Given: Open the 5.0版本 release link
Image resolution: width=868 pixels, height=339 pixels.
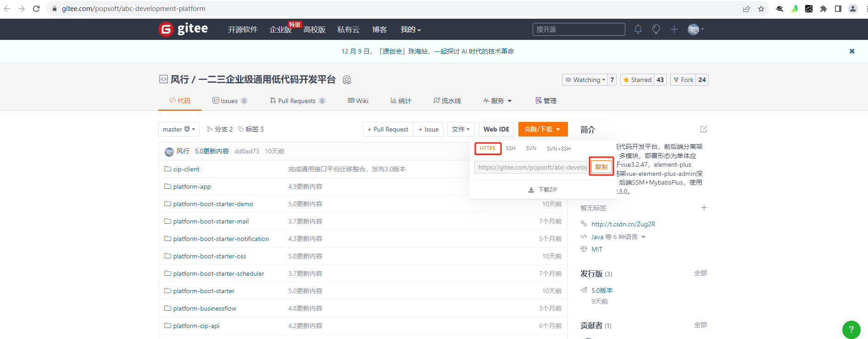Looking at the screenshot, I should (x=602, y=290).
